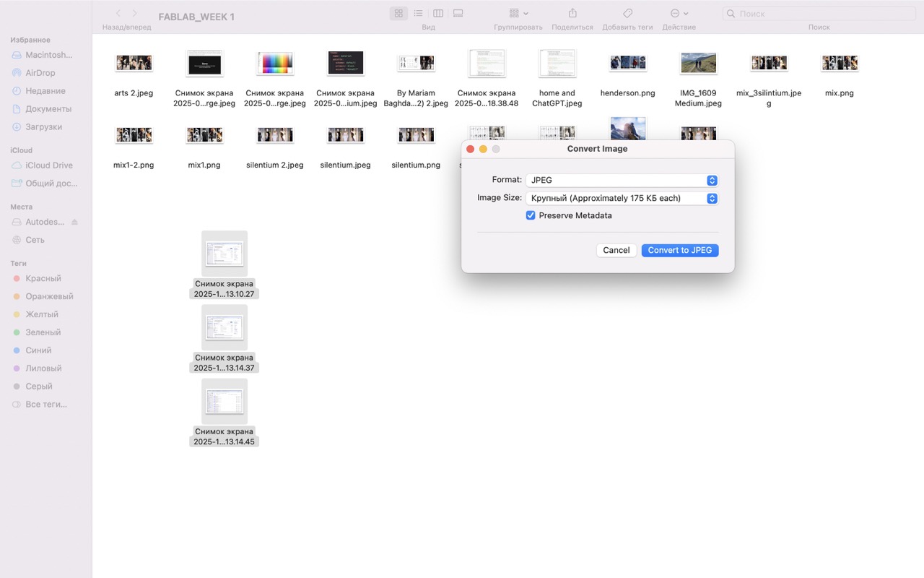The width and height of the screenshot is (924, 578).
Task: Open AirDrop in the sidebar
Action: 40,73
